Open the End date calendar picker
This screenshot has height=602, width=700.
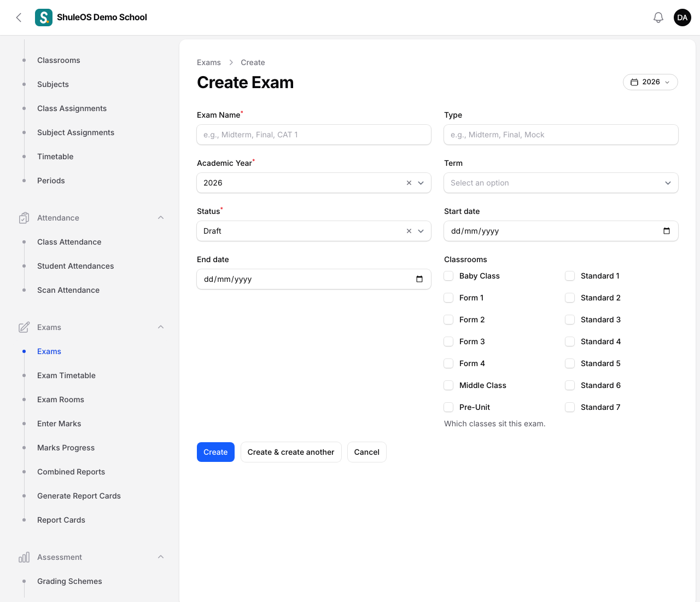tap(419, 279)
